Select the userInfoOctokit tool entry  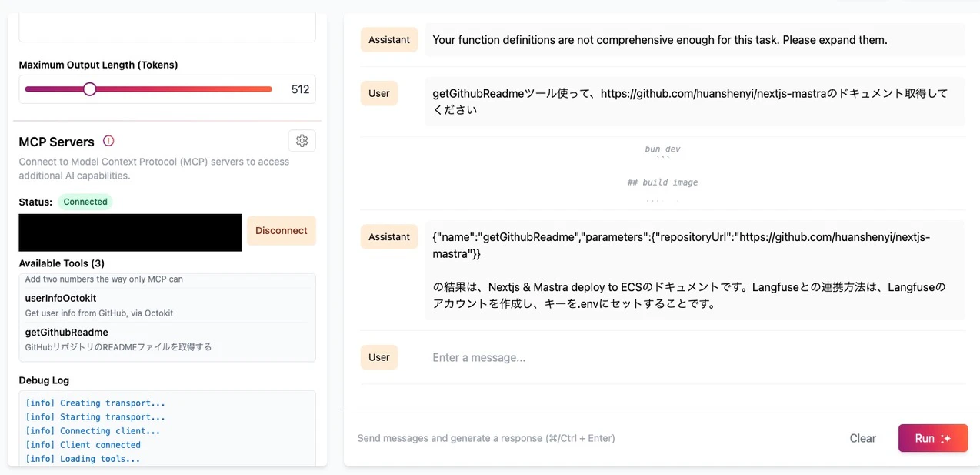167,305
